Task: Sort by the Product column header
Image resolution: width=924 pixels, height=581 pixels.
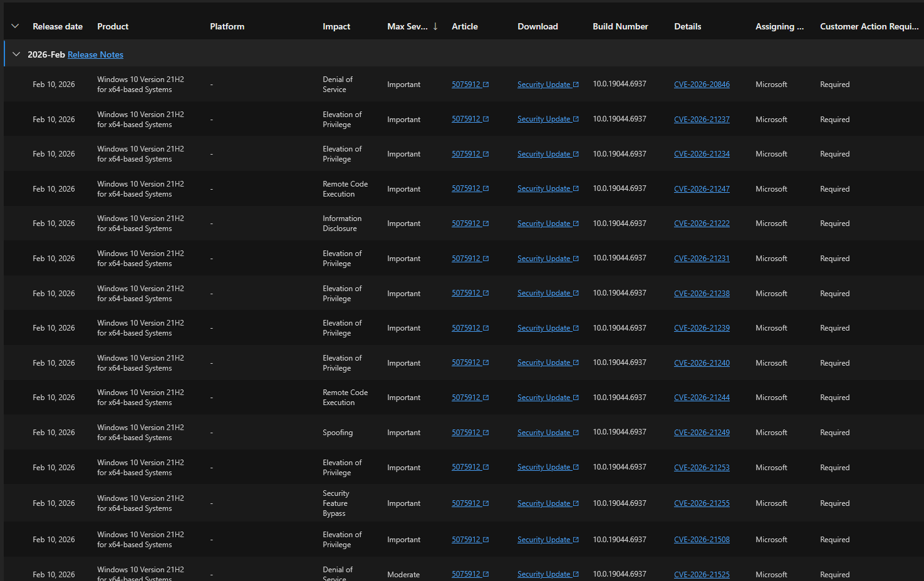Action: 113,26
